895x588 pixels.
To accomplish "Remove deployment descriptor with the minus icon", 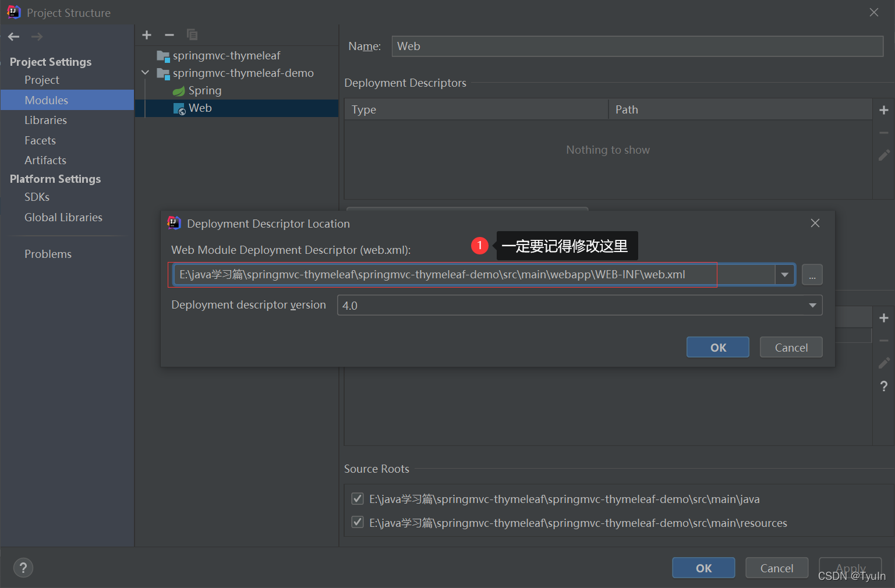I will click(x=883, y=133).
